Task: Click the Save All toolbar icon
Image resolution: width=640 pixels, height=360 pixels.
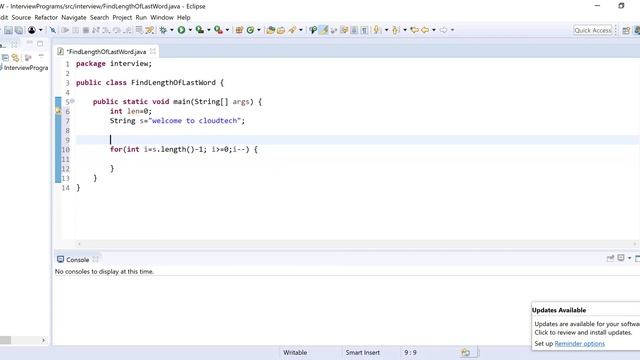Action: tap(19, 30)
